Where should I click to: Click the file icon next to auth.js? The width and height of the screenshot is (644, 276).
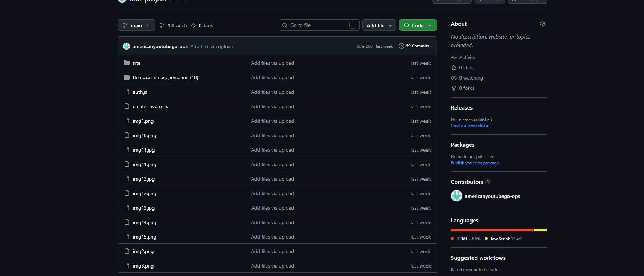[x=127, y=92]
